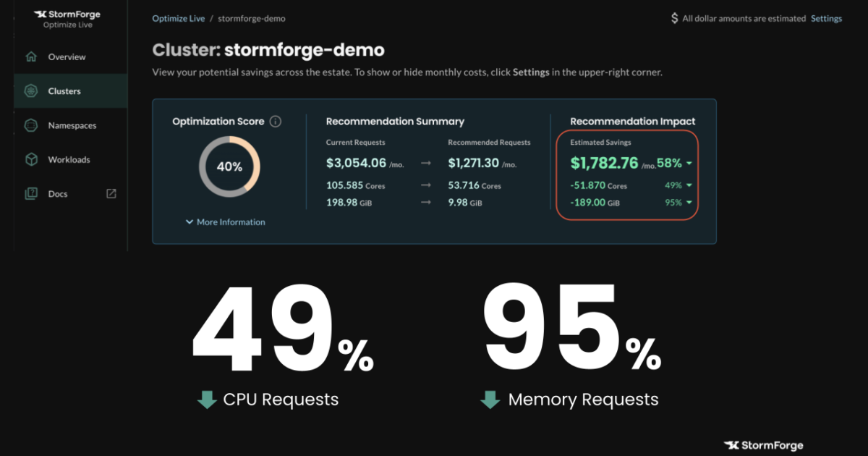Select the Workloads icon in the sidebar
This screenshot has width=868, height=456.
pos(31,159)
